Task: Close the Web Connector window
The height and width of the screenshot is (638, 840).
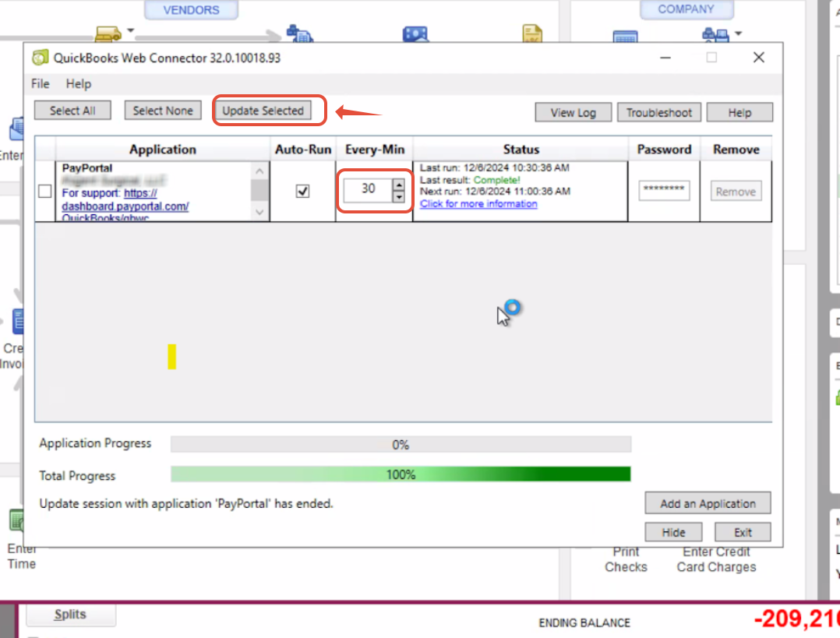Action: [x=759, y=58]
